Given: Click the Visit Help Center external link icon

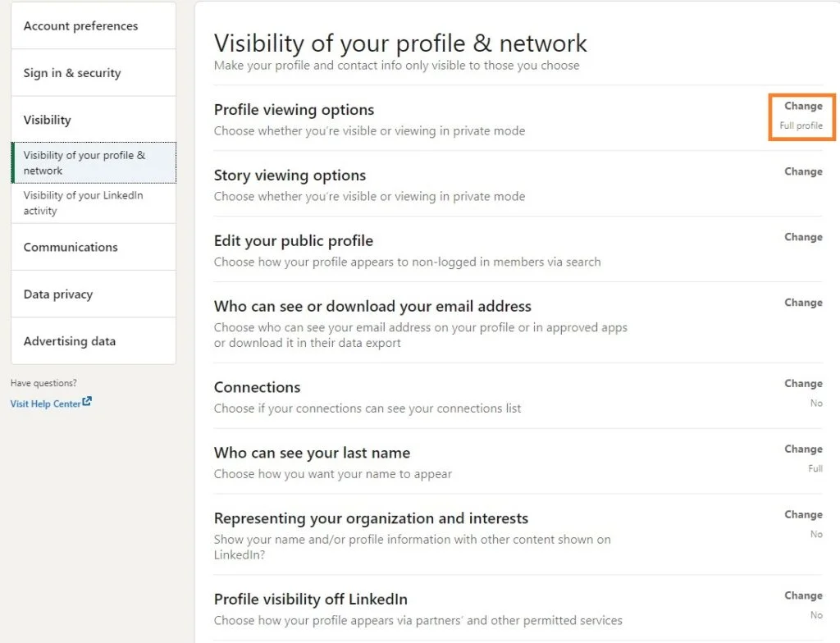Looking at the screenshot, I should (87, 402).
